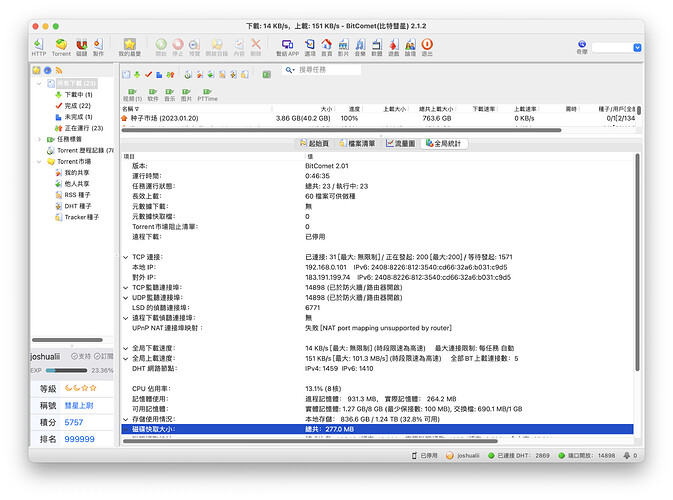Open 我的最愛 favorites star icon
Screen dimensions: 673x500
(x=130, y=47)
